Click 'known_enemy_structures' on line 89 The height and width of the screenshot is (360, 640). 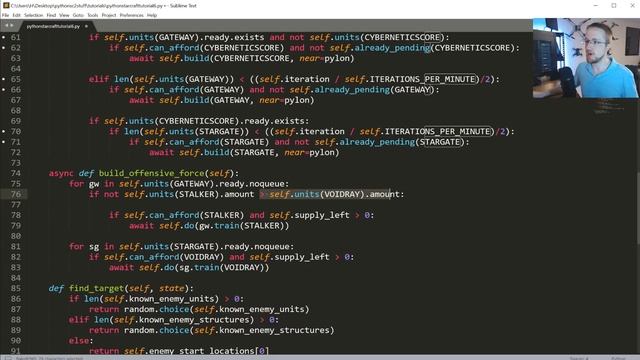pos(274,330)
